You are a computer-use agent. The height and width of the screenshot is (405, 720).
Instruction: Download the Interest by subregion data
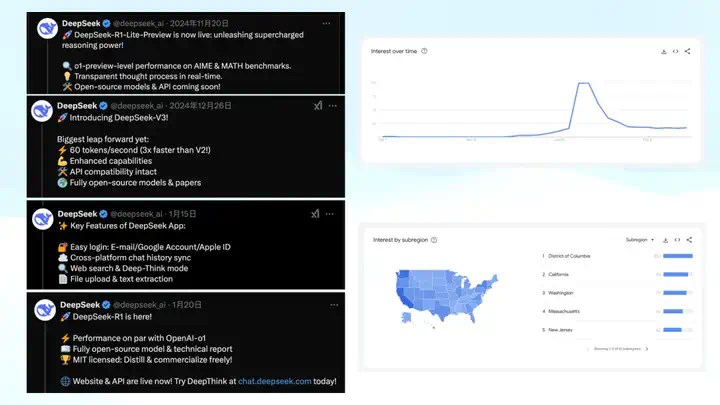[665, 240]
